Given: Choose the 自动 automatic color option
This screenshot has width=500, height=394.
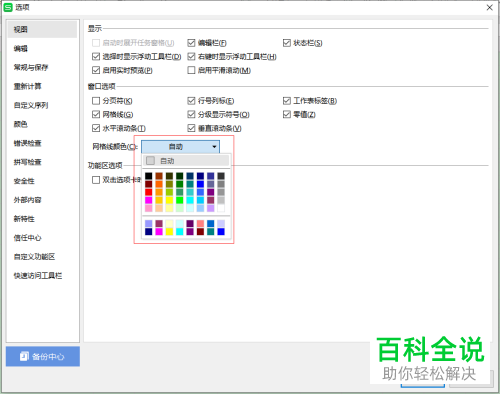Looking at the screenshot, I should point(186,161).
